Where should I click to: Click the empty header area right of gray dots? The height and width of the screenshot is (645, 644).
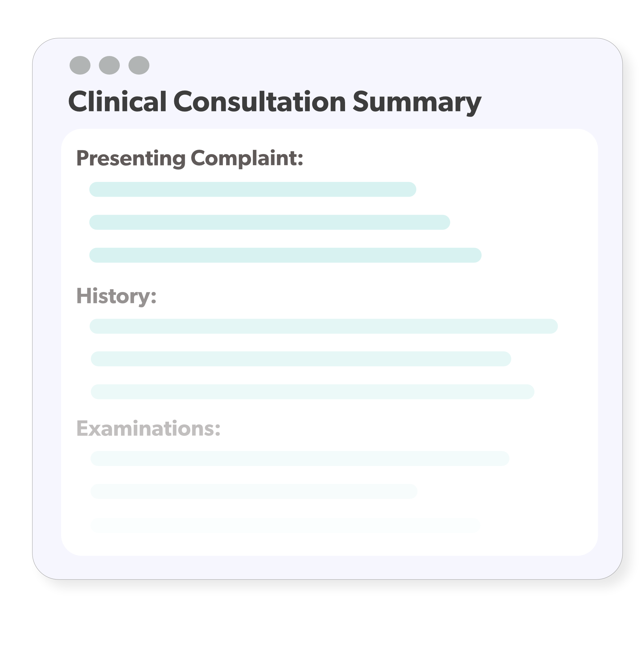coord(367,65)
